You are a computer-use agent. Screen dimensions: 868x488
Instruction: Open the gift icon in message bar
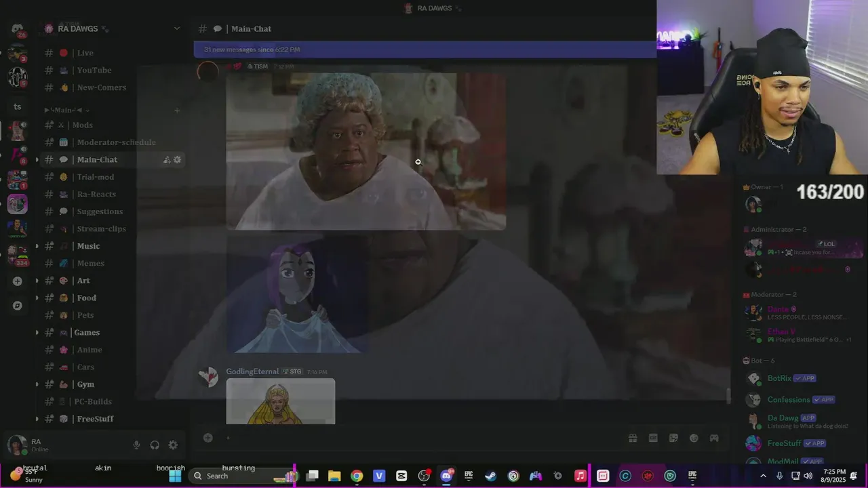tap(633, 439)
